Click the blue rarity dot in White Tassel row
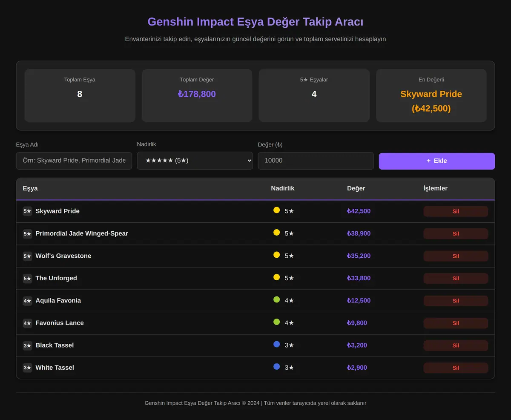 (276, 366)
